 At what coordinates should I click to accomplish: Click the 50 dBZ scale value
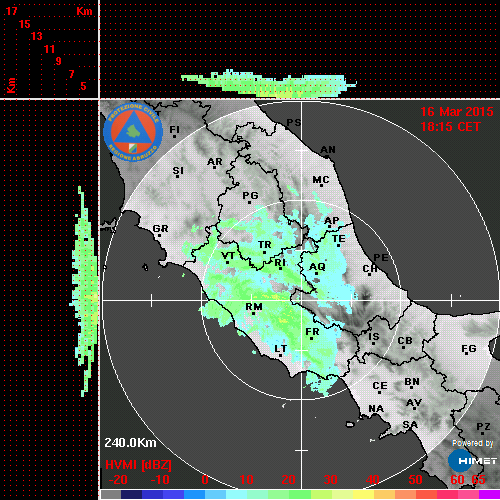tap(415, 480)
